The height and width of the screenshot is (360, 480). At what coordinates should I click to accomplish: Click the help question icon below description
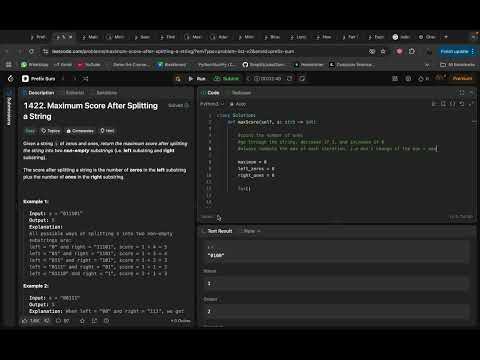click(106, 321)
